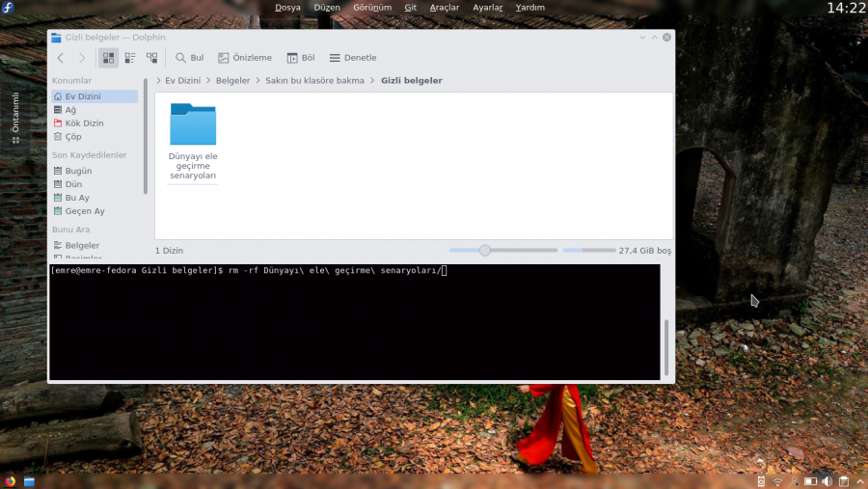Expand arrow after Belgeler breadcrumb
The width and height of the screenshot is (868, 489).
(x=258, y=80)
